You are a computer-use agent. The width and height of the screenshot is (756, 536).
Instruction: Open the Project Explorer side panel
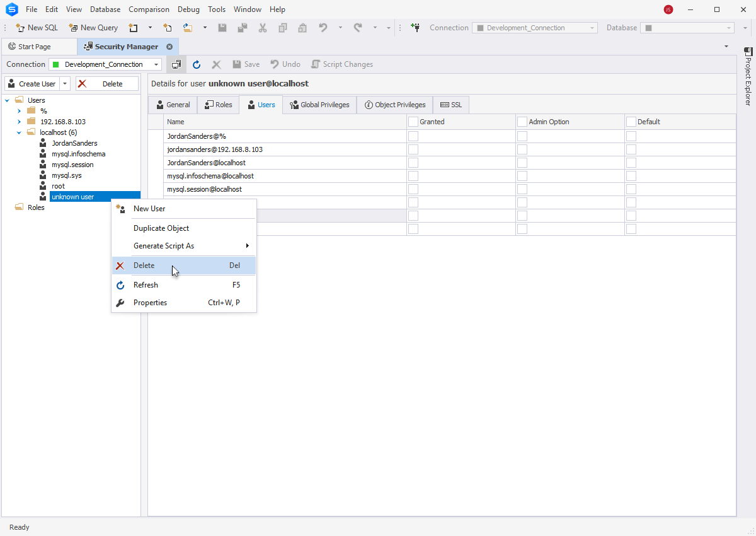[748, 76]
